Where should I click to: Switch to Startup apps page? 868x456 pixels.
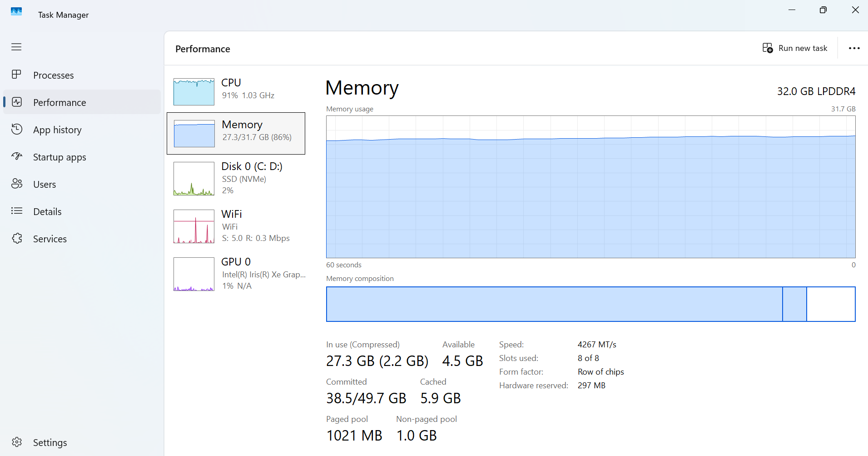[x=82, y=157]
